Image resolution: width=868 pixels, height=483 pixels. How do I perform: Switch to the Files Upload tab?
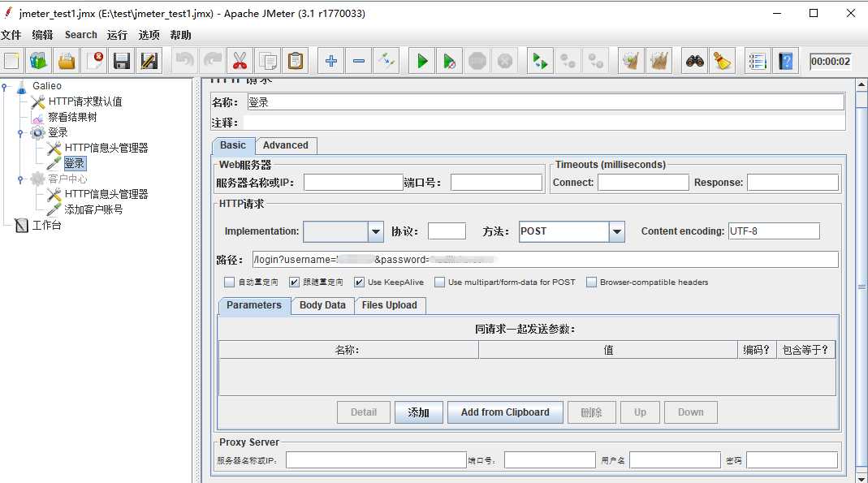coord(389,305)
